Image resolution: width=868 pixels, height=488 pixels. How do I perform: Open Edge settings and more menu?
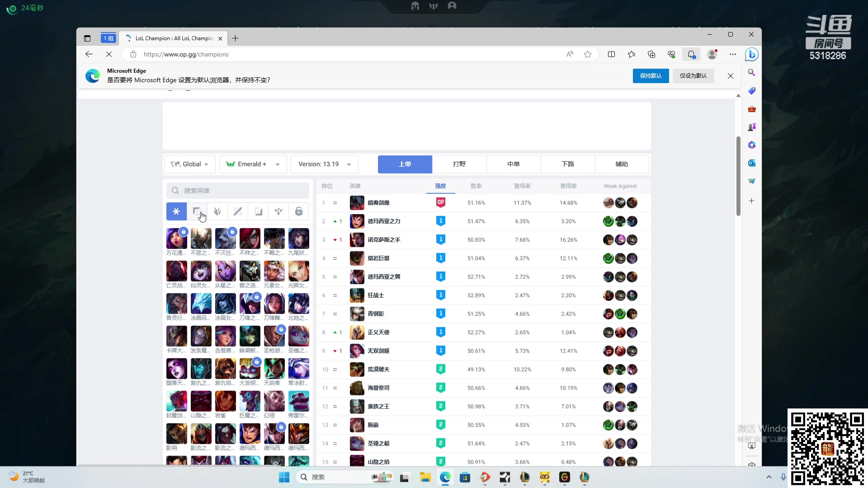pyautogui.click(x=733, y=54)
